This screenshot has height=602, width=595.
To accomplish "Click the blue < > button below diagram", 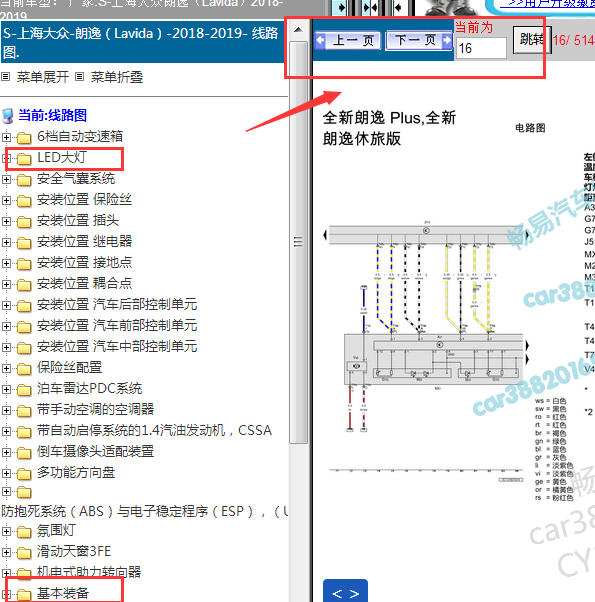I will [345, 591].
